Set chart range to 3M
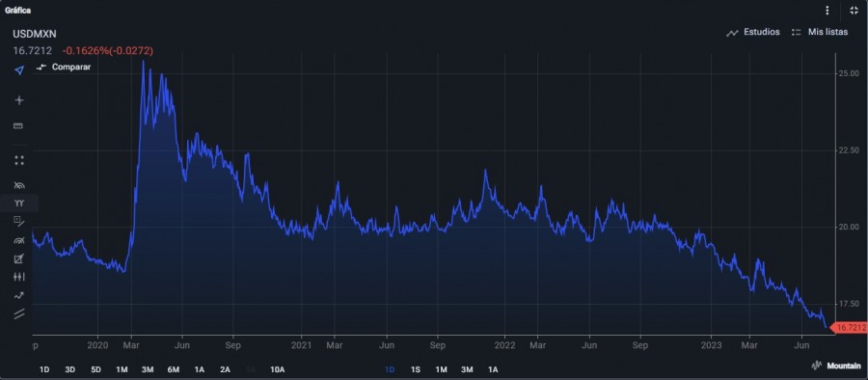Viewport: 868px width, 380px height. click(x=148, y=369)
